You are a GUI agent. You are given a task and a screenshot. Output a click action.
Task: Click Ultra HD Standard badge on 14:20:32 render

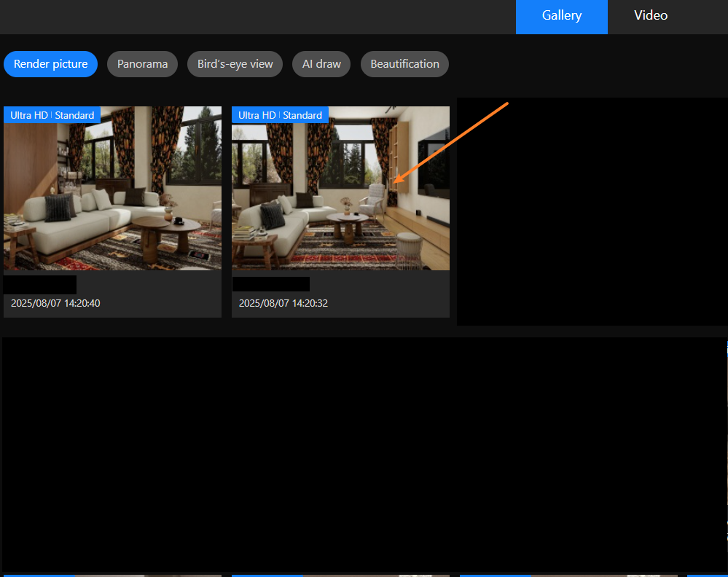click(x=280, y=115)
